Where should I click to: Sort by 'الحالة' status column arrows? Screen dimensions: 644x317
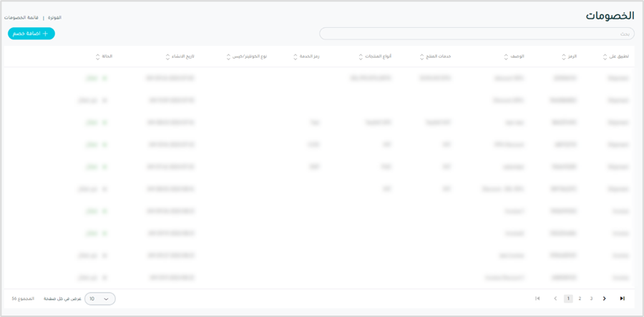[98, 57]
